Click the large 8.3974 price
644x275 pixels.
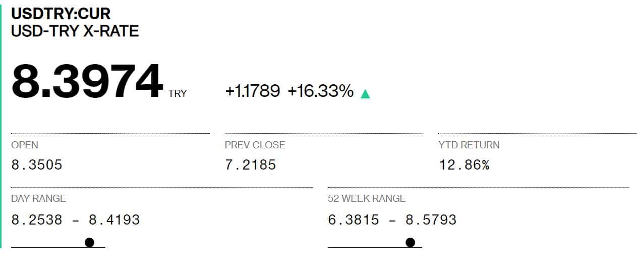87,82
